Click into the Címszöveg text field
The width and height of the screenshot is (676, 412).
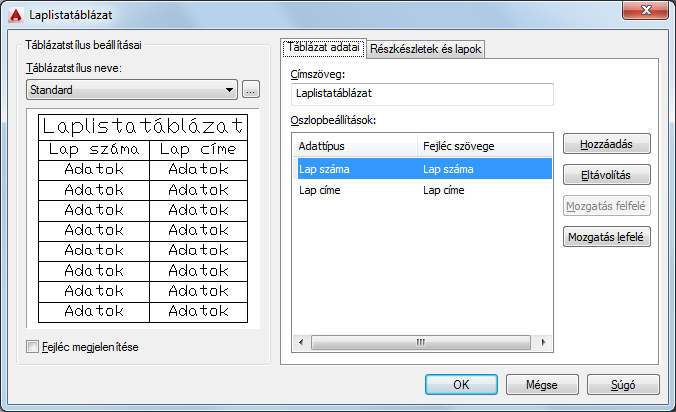(x=422, y=94)
